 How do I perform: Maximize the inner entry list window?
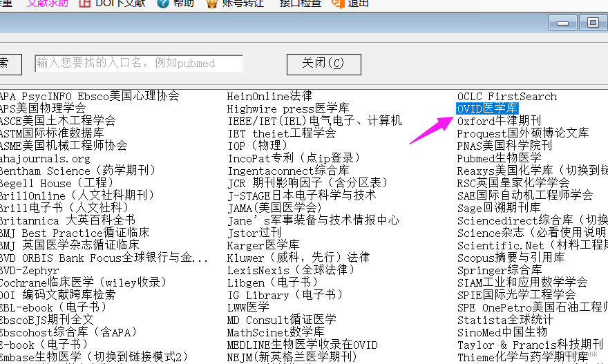[593, 23]
